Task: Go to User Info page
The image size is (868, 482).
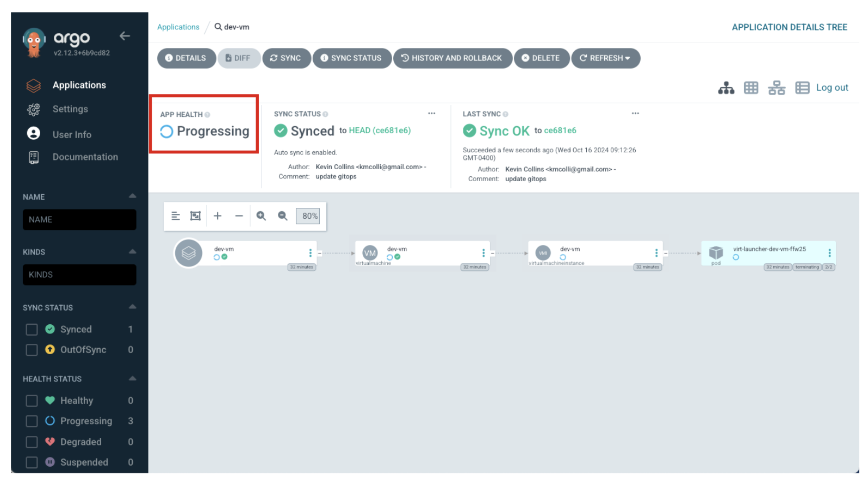Action: 72,134
